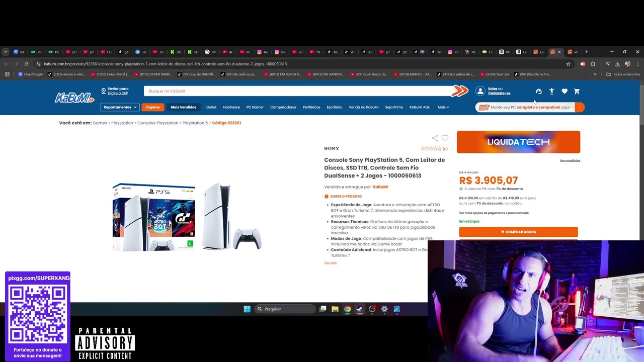This screenshot has height=362, width=644.
Task: Open the Seja Prime menu item
Action: tap(394, 107)
